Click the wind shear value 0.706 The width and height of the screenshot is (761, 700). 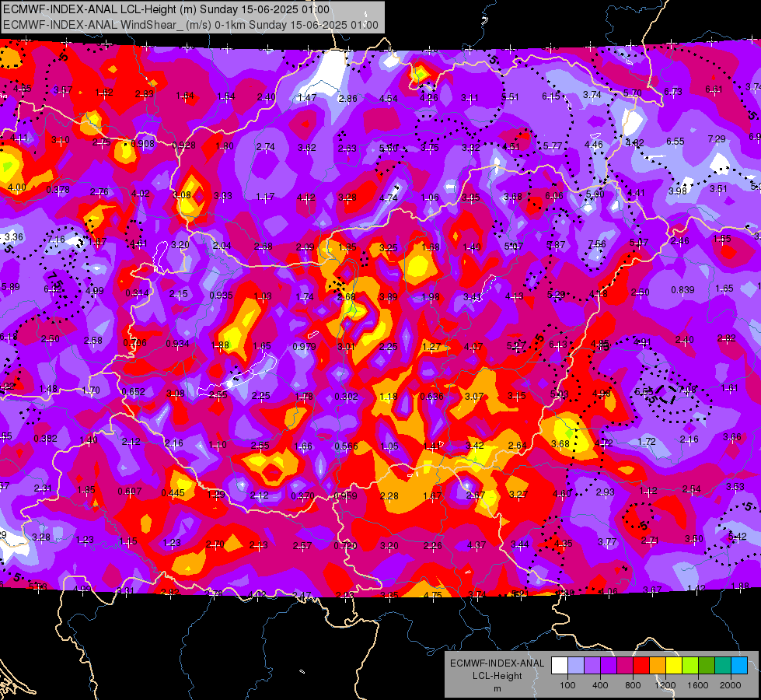coord(135,342)
